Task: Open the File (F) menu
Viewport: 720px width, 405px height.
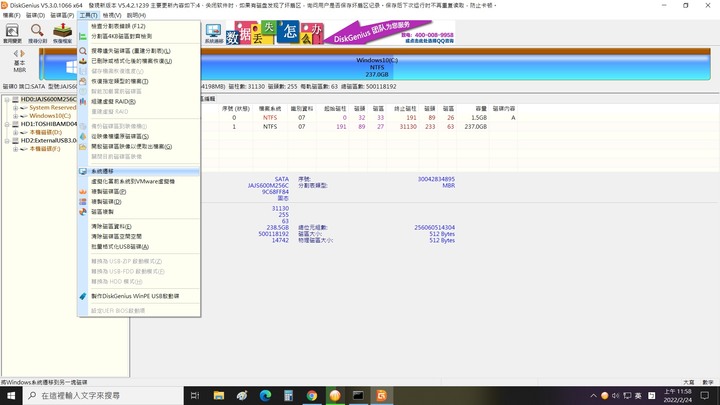Action: [x=11, y=15]
